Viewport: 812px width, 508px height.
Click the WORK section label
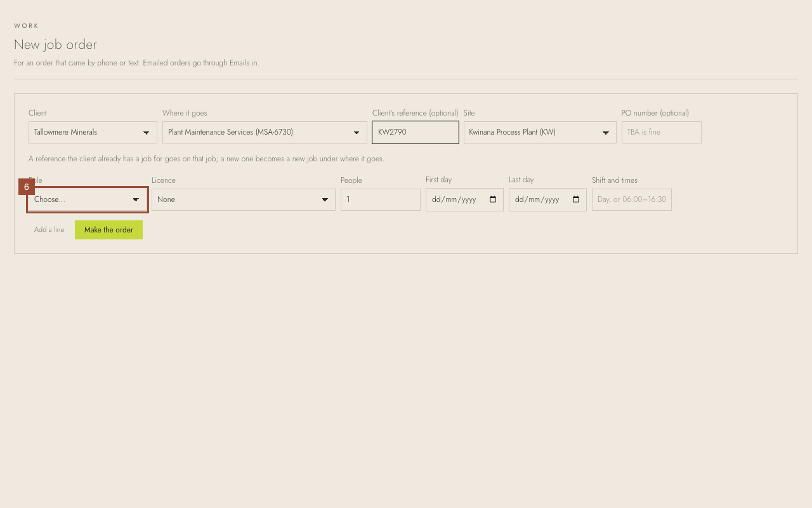(x=27, y=26)
